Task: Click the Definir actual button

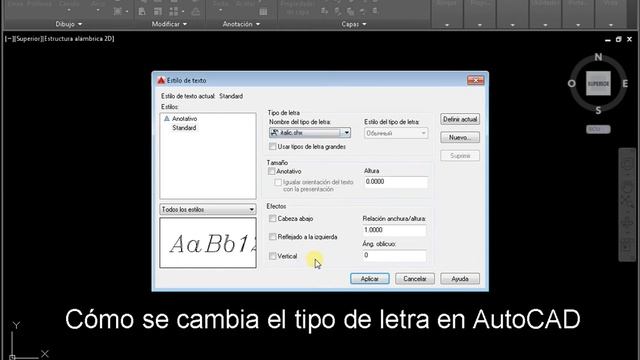Action: tap(460, 120)
